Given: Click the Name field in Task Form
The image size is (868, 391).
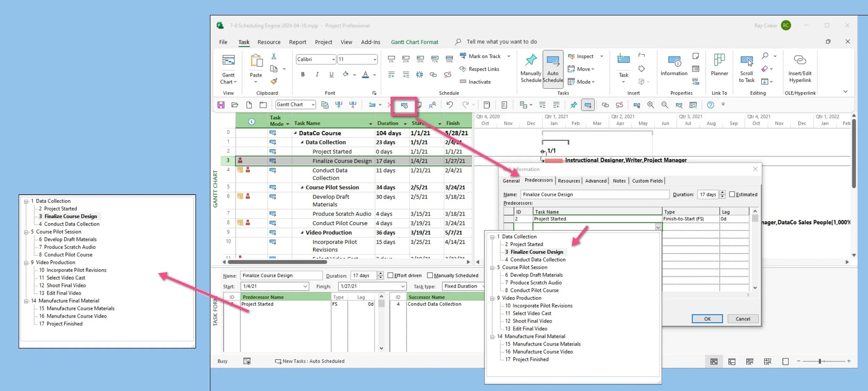Looking at the screenshot, I should point(281,275).
